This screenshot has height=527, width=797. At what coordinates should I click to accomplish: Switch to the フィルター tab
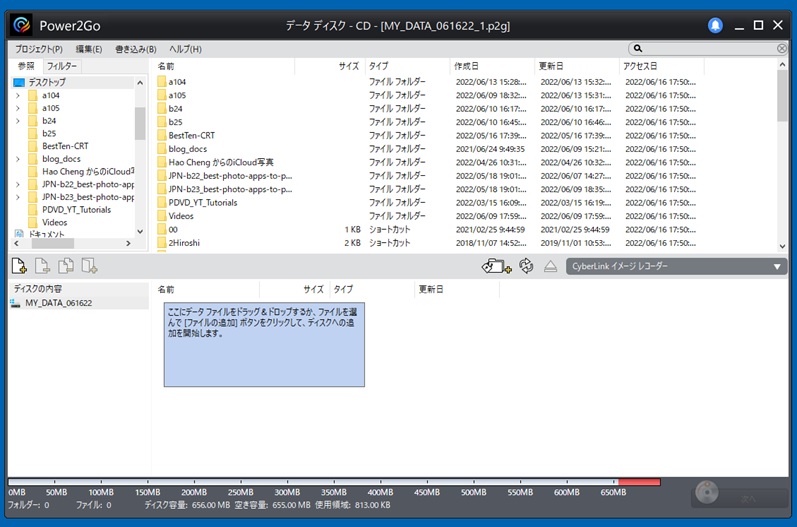pos(62,66)
